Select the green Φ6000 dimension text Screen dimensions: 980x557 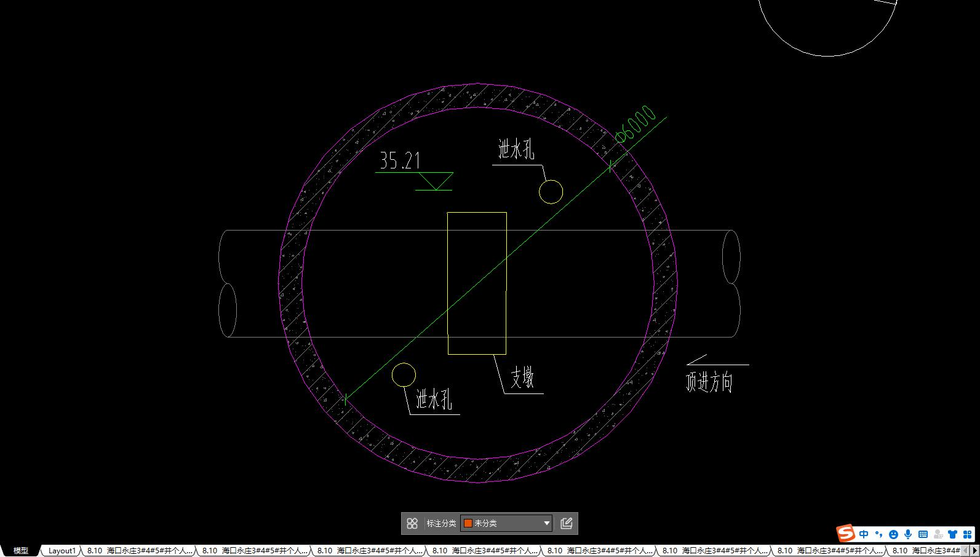(635, 125)
